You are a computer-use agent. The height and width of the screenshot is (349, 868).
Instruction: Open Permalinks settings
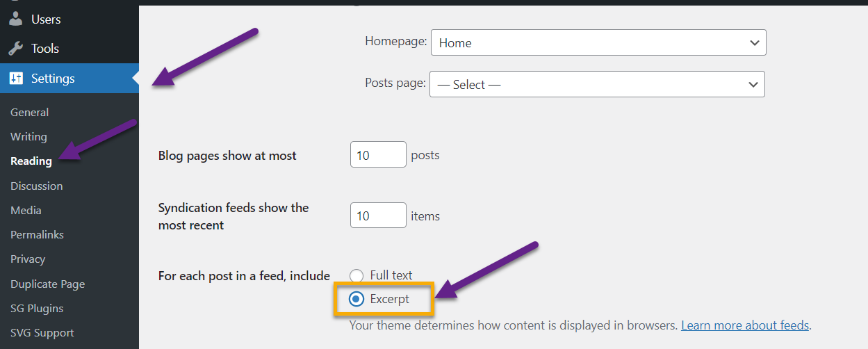coord(37,234)
